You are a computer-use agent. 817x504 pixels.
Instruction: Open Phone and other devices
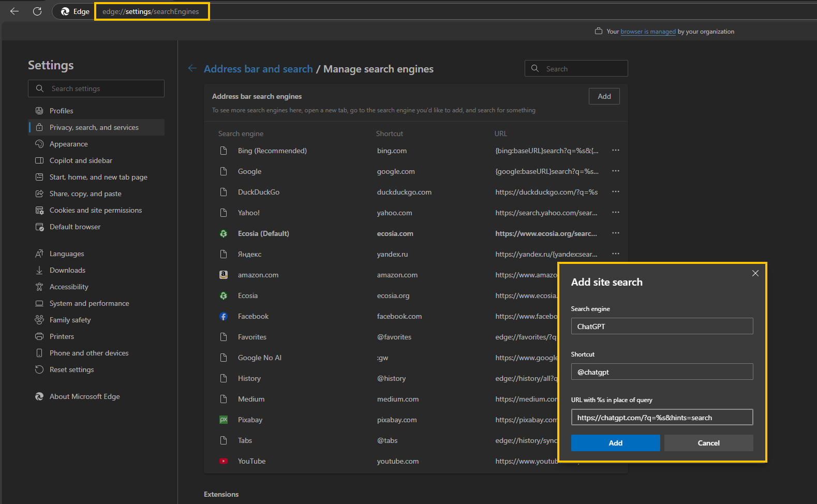(96, 353)
